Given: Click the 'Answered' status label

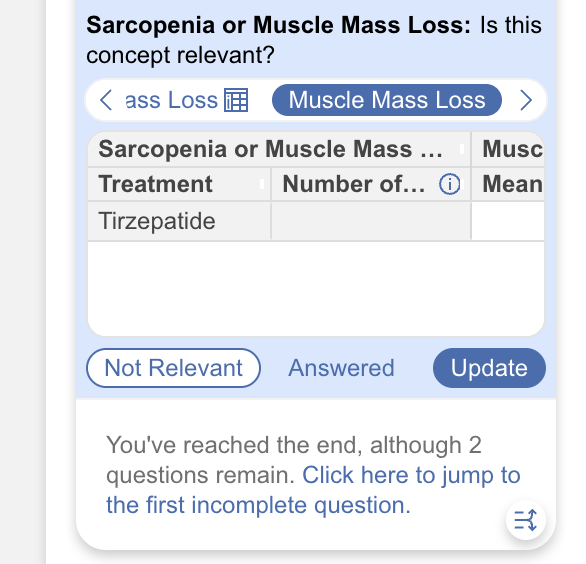Looking at the screenshot, I should (341, 368).
